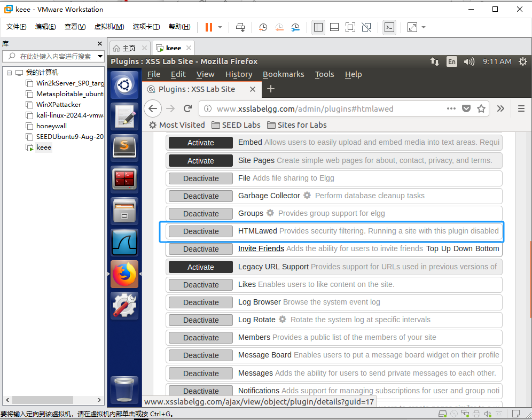This screenshot has width=532, height=420.
Task: Open the Files manager from dock
Action: (124, 211)
